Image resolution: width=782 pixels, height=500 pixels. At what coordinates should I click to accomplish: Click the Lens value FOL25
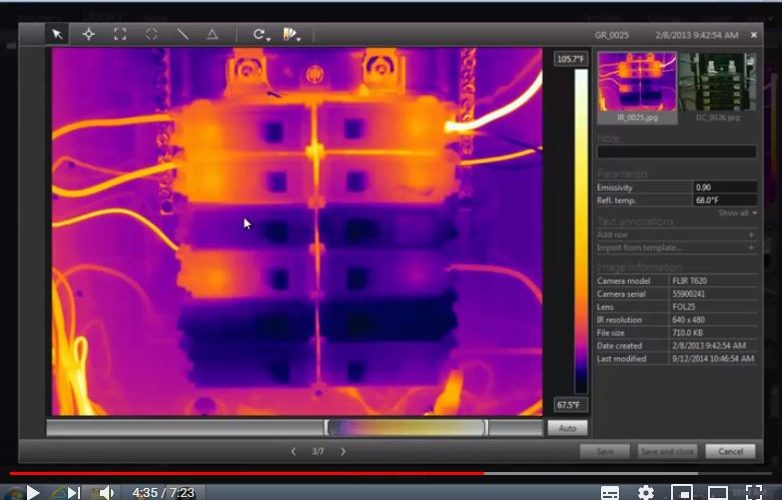(x=683, y=307)
